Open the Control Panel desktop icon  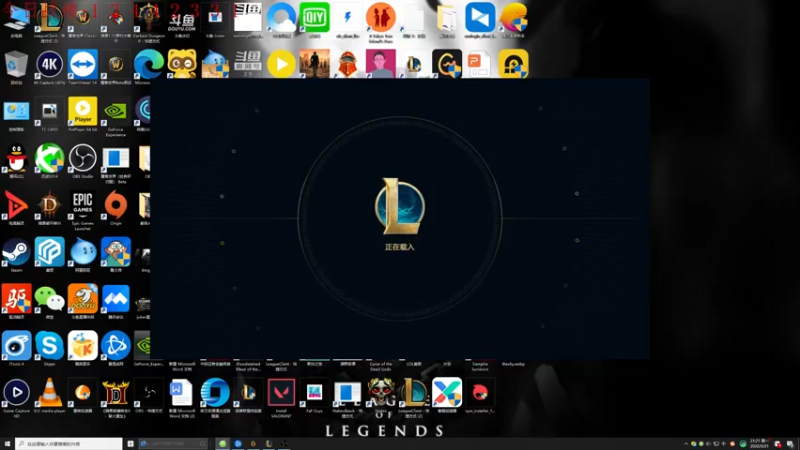click(x=16, y=111)
